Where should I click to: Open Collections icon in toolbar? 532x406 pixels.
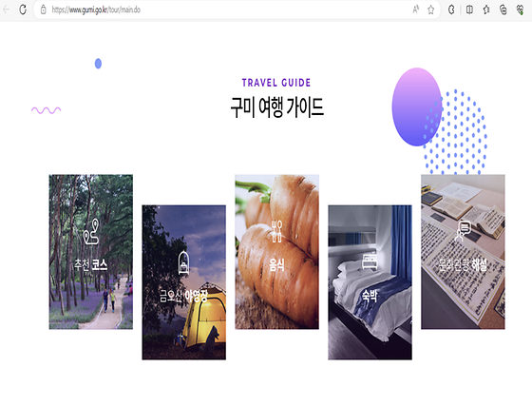click(x=503, y=10)
